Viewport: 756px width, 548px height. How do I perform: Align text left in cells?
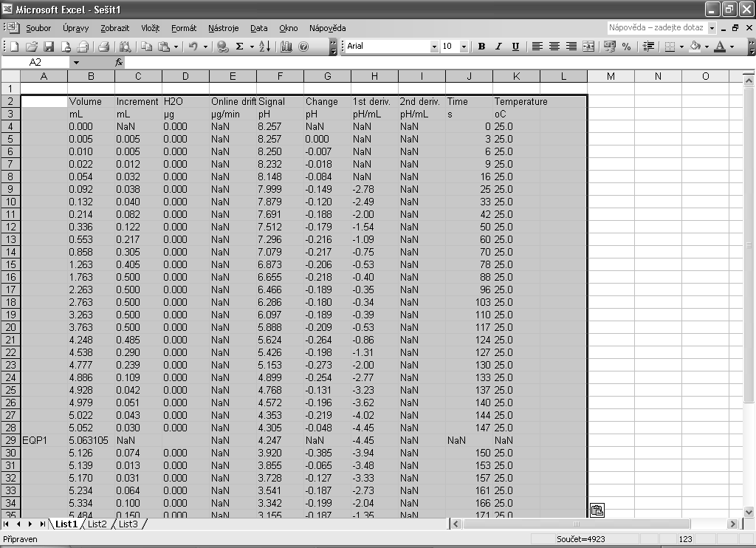(537, 47)
